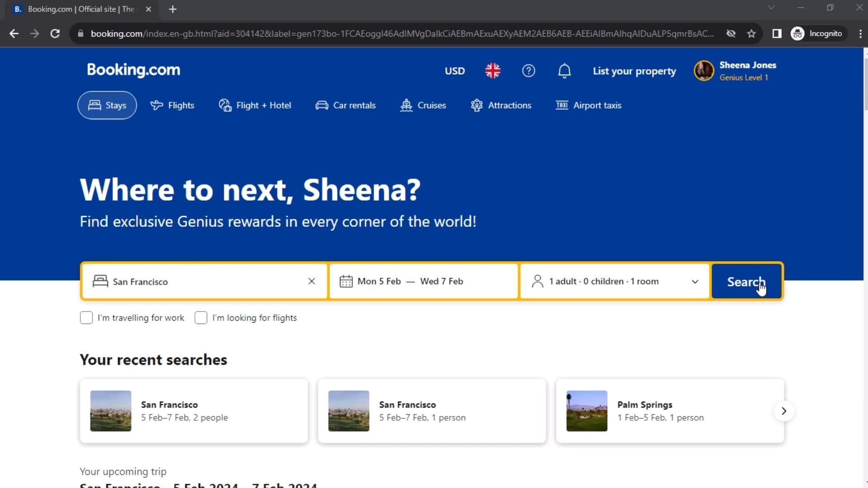This screenshot has width=868, height=488.
Task: Open a new browser tab
Action: (x=173, y=9)
